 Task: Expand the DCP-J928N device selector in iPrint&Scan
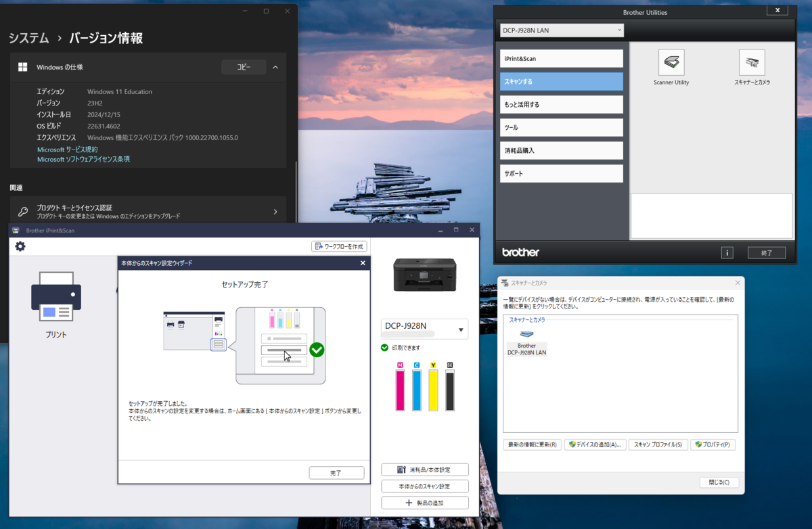click(x=424, y=329)
